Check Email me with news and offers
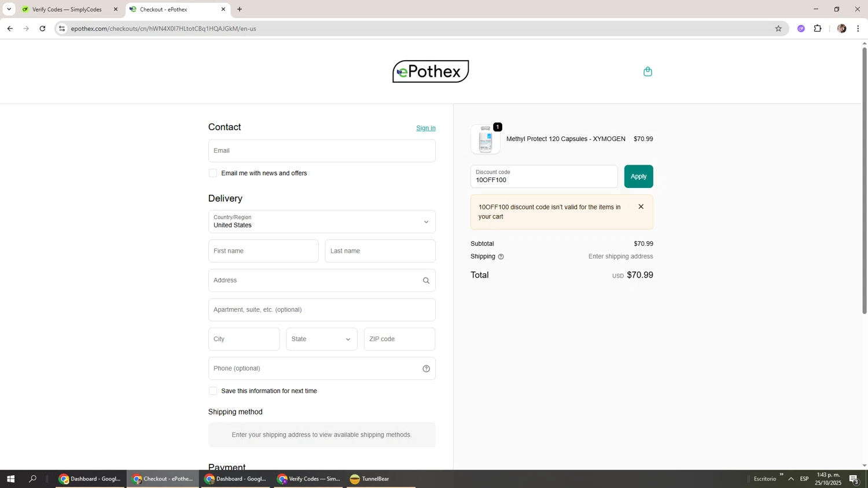Viewport: 868px width, 488px height. [213, 173]
